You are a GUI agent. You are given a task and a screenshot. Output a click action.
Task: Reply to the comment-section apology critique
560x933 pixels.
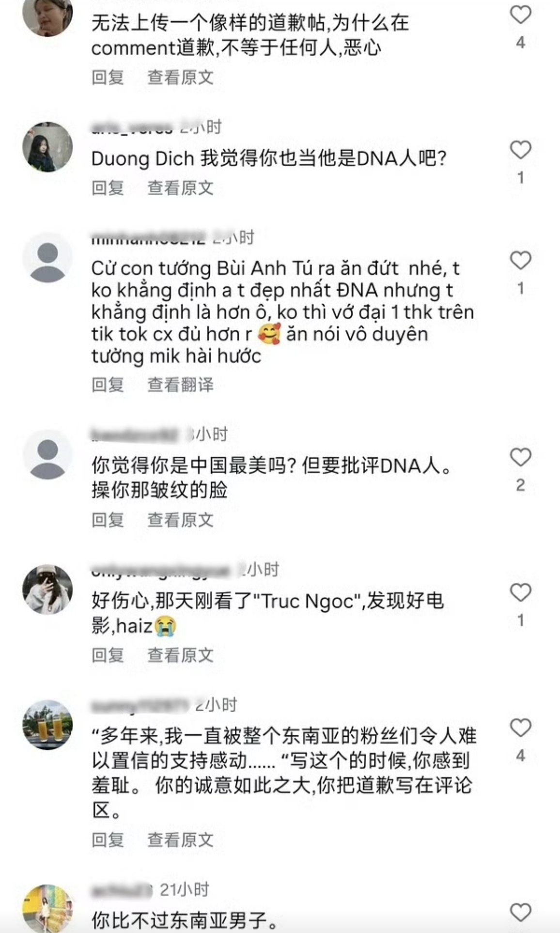108,840
